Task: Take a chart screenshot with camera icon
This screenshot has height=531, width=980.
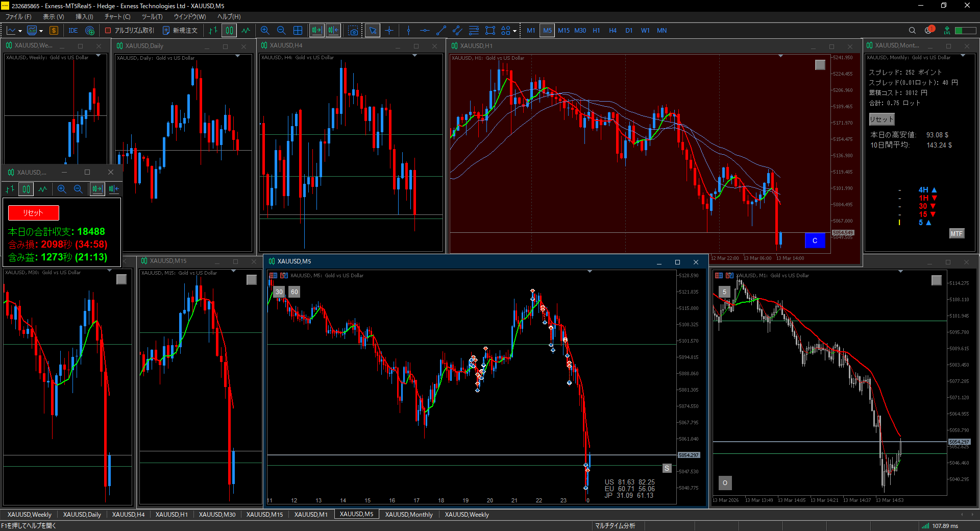Action: tap(353, 31)
